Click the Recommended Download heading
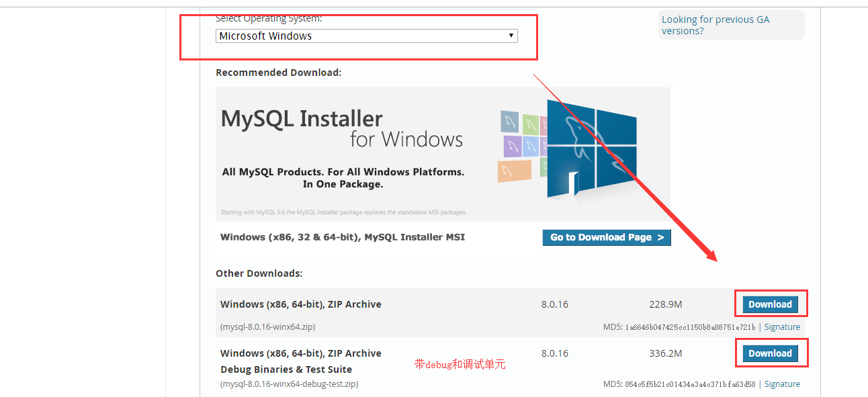868x397 pixels. click(x=279, y=73)
